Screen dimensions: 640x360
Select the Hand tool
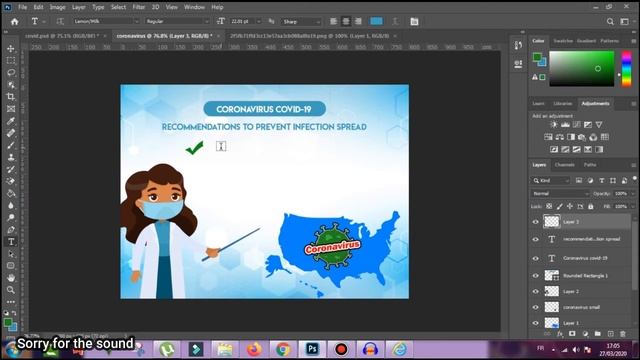click(x=11, y=278)
